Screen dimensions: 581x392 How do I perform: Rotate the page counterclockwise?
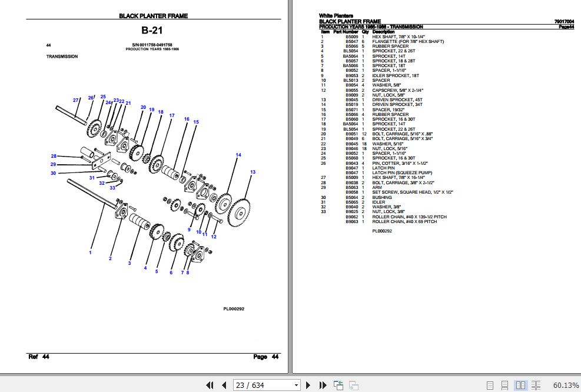[x=338, y=385]
